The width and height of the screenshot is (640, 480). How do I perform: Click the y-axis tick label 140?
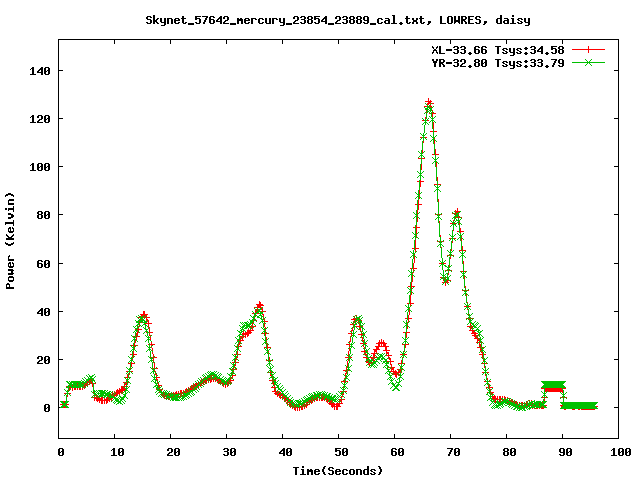click(40, 71)
